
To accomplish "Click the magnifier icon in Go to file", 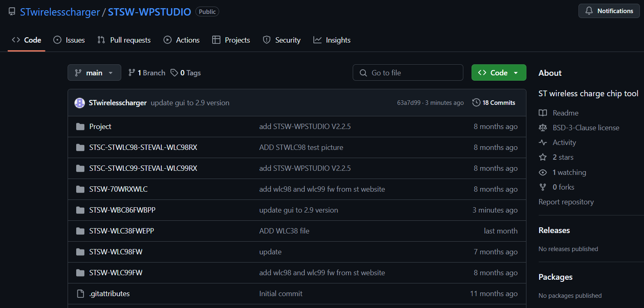I will 363,73.
